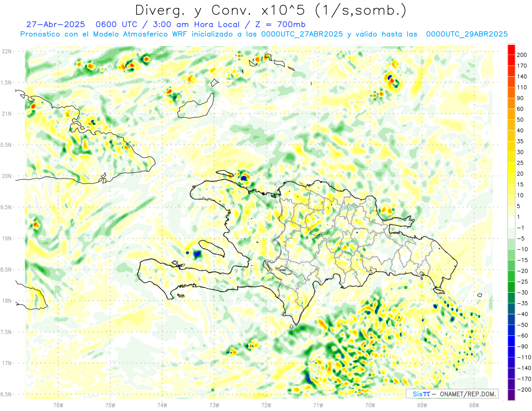Click the "68W" longitude label
This screenshot has height=411, width=532.
(473, 405)
